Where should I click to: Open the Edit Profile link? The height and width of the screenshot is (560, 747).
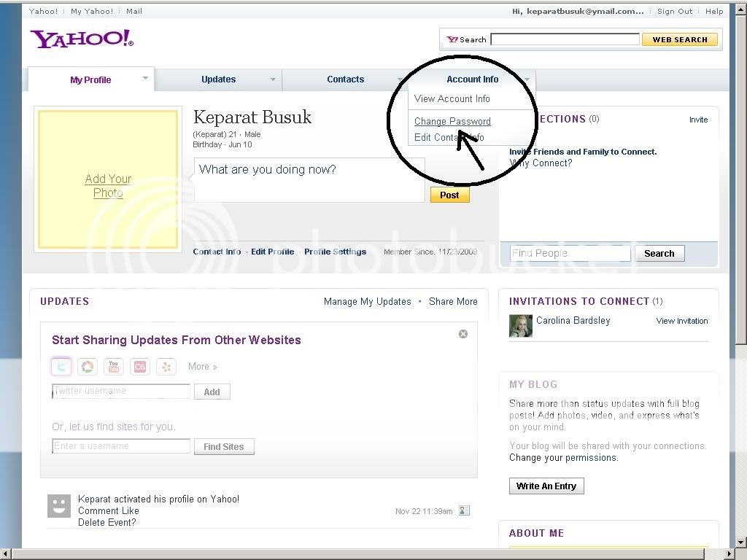pyautogui.click(x=272, y=252)
